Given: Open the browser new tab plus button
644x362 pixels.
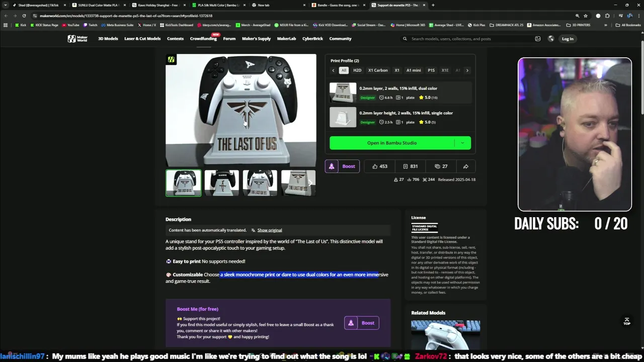Looking at the screenshot, I should click(433, 5).
